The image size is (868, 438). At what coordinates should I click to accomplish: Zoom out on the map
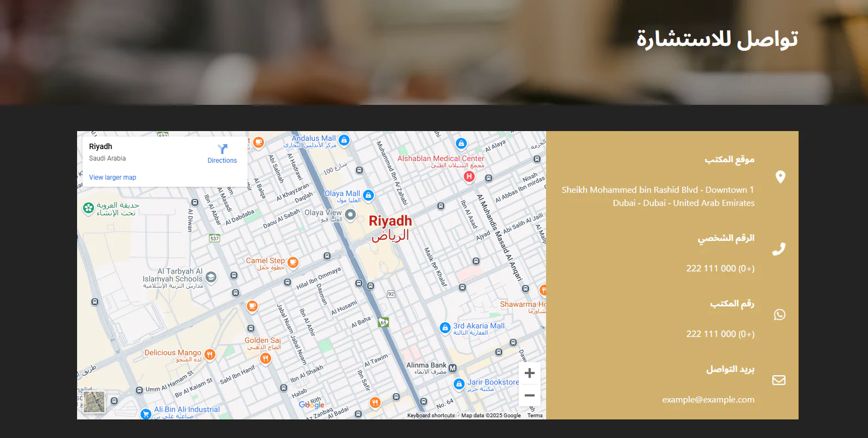coord(529,395)
